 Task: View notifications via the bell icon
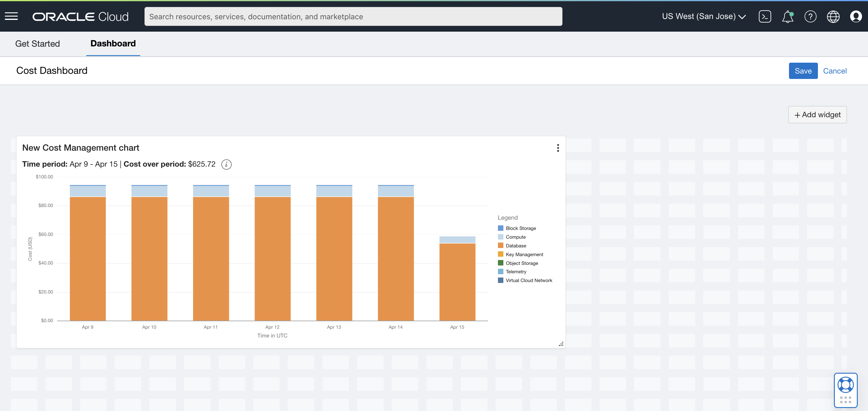click(788, 16)
